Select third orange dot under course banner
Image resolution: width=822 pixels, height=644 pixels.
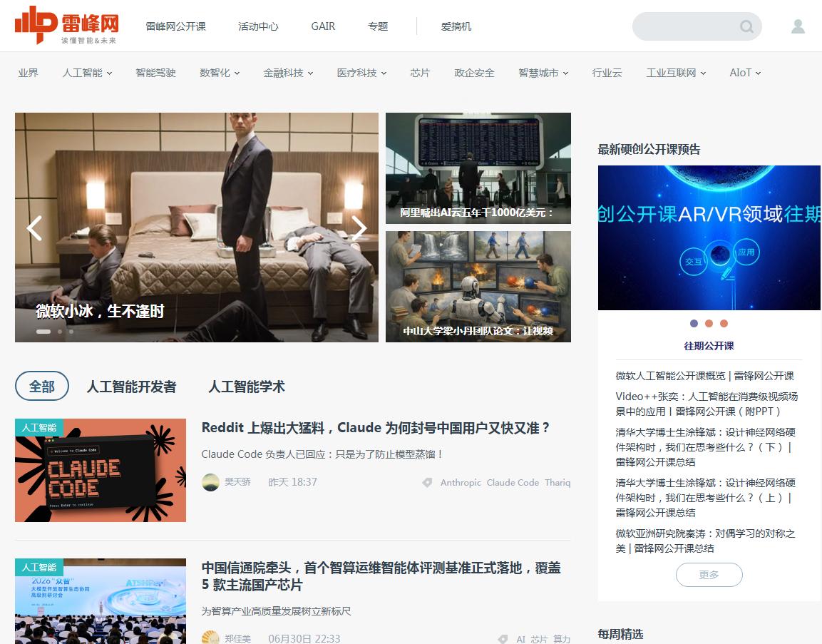(x=724, y=324)
